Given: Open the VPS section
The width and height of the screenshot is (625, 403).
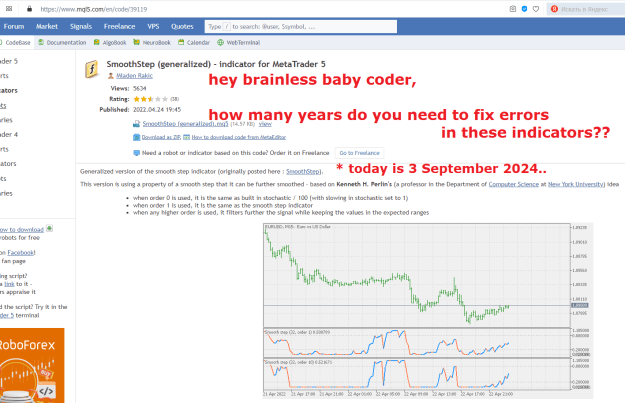Looking at the screenshot, I should 153,26.
